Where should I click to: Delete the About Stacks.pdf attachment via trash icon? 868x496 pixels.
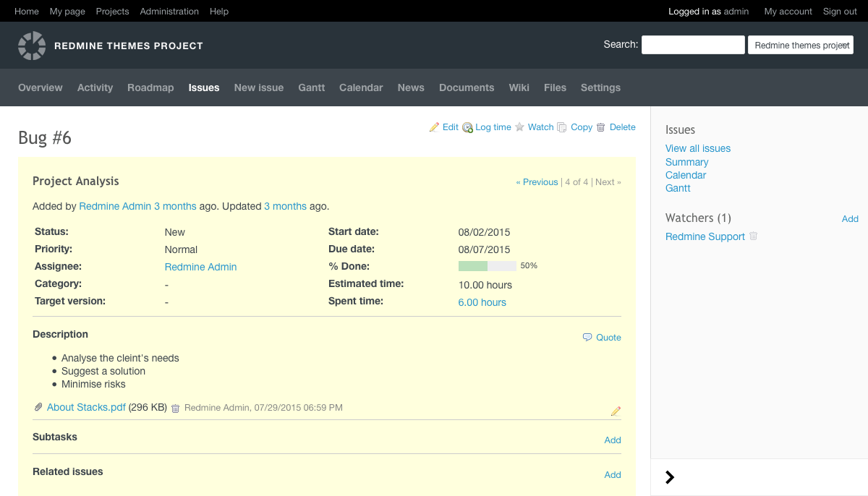175,409
